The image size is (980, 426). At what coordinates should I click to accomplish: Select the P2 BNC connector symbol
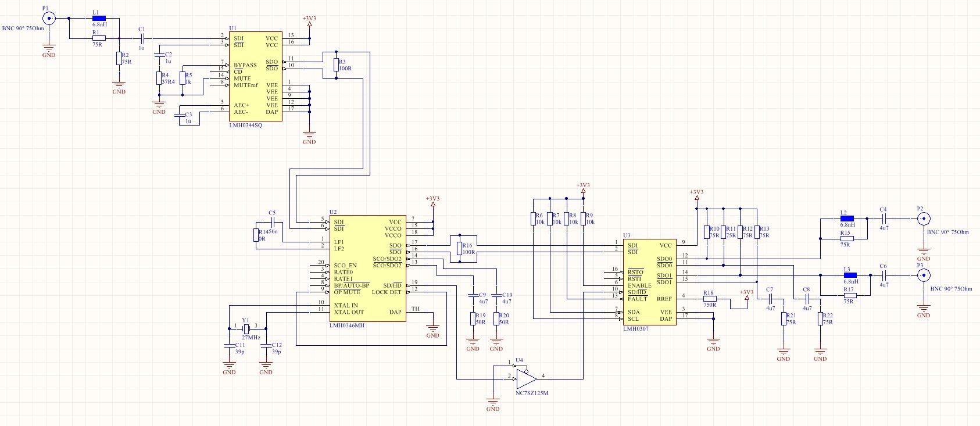923,219
